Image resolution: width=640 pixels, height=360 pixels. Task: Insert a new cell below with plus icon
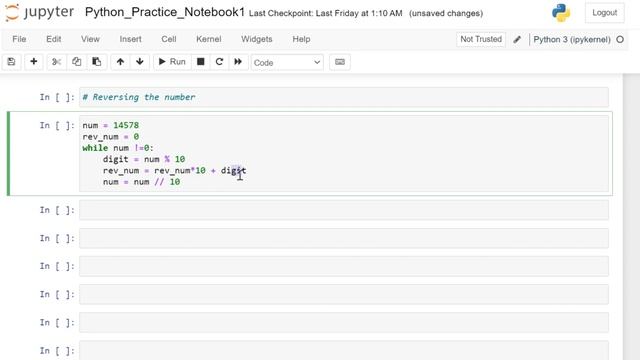[34, 62]
